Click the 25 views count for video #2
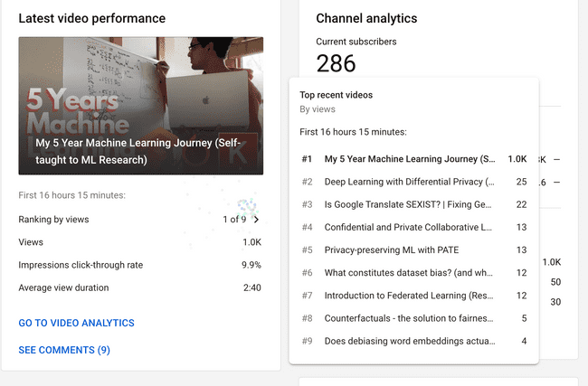Screen dimensions: 588x386 click(522, 182)
